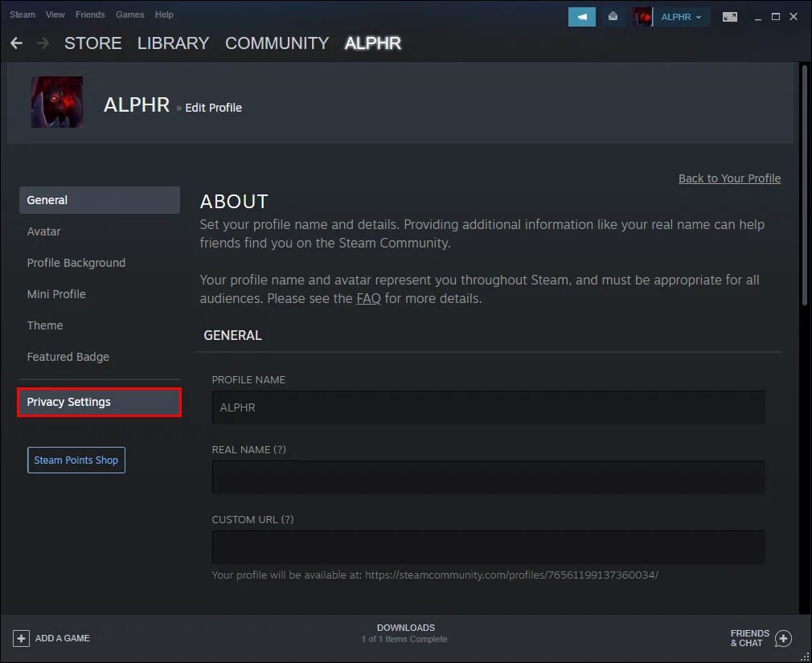The image size is (812, 663).
Task: Open the inbox envelope icon
Action: pyautogui.click(x=613, y=17)
